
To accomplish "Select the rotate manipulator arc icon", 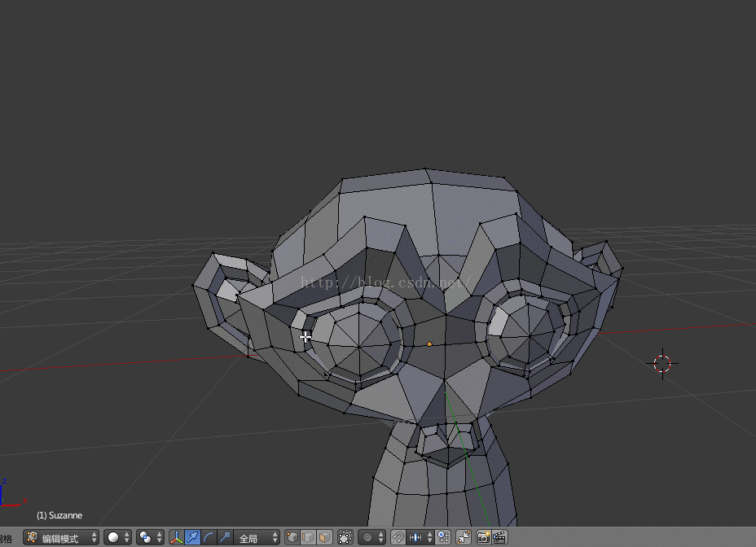I will point(209,537).
